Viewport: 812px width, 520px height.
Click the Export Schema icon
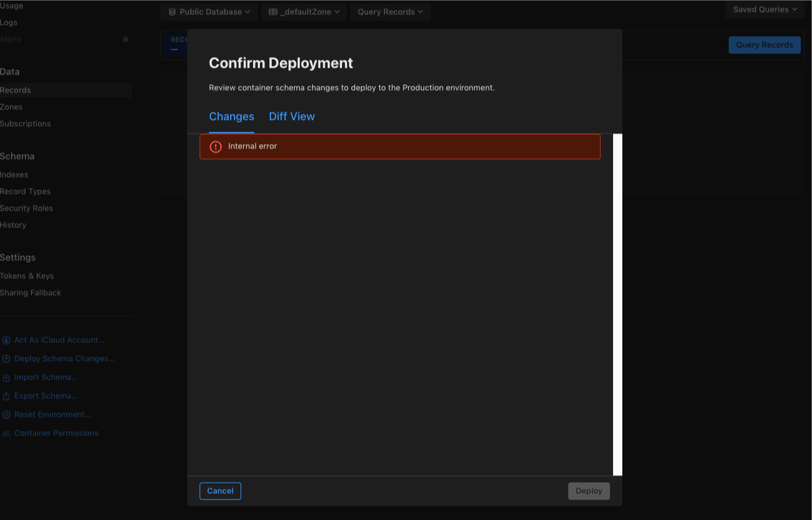click(6, 396)
